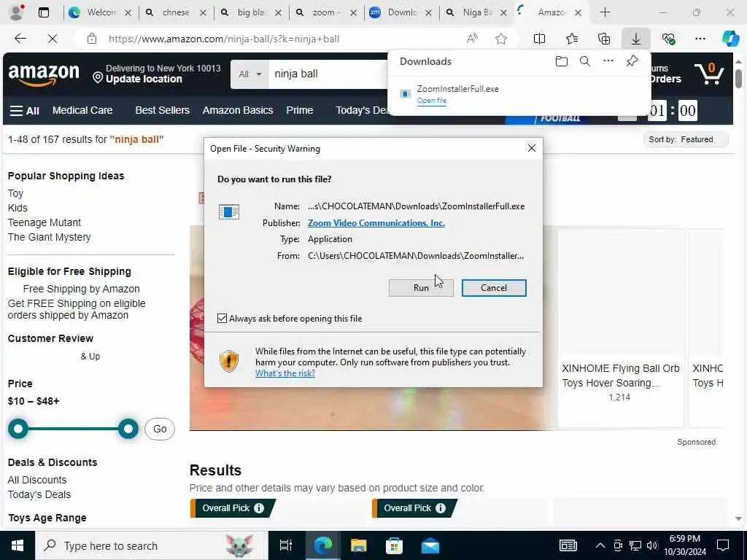
Task: Toggle the Downloads toolbar icon
Action: click(636, 39)
